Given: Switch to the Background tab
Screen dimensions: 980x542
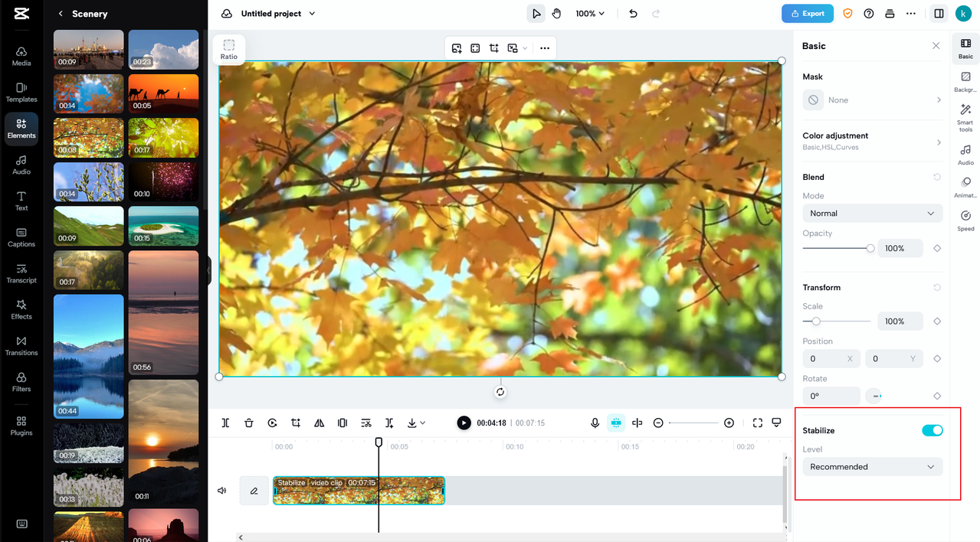Looking at the screenshot, I should (x=965, y=81).
